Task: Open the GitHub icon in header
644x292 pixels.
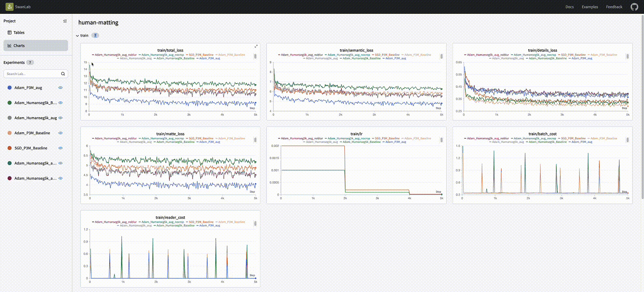Action: (634, 7)
